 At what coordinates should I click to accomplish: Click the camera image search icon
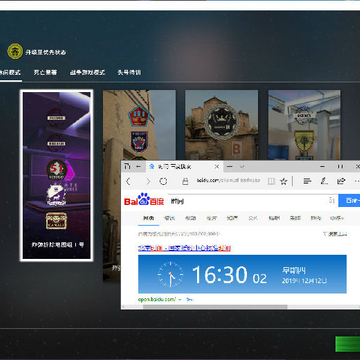[x=332, y=201]
